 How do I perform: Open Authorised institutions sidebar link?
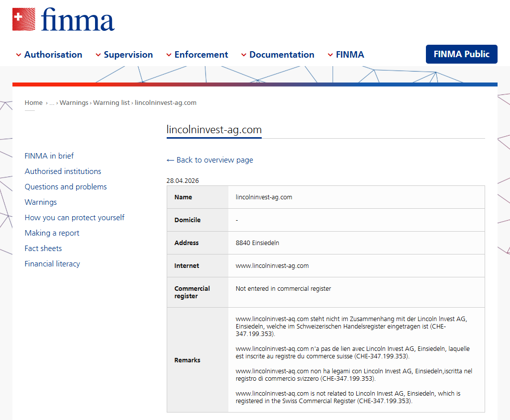point(63,171)
